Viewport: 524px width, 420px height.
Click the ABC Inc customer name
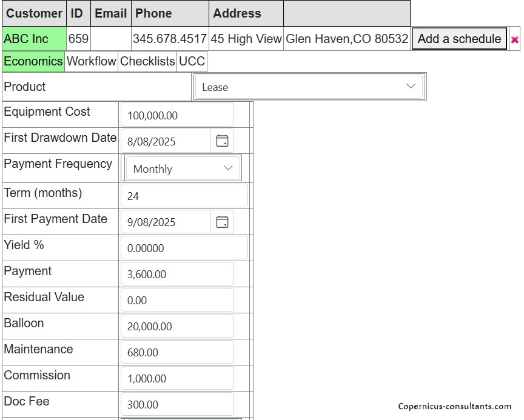(x=26, y=39)
